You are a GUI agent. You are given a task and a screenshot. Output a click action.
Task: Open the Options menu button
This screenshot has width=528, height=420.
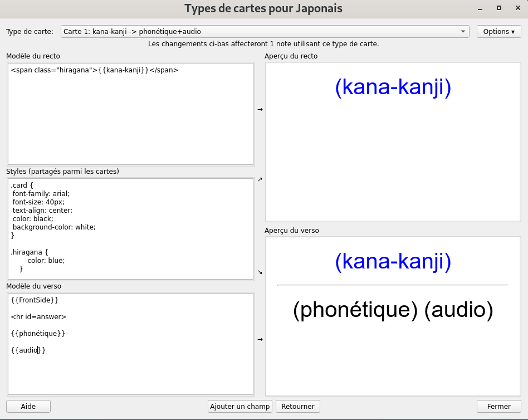point(498,32)
